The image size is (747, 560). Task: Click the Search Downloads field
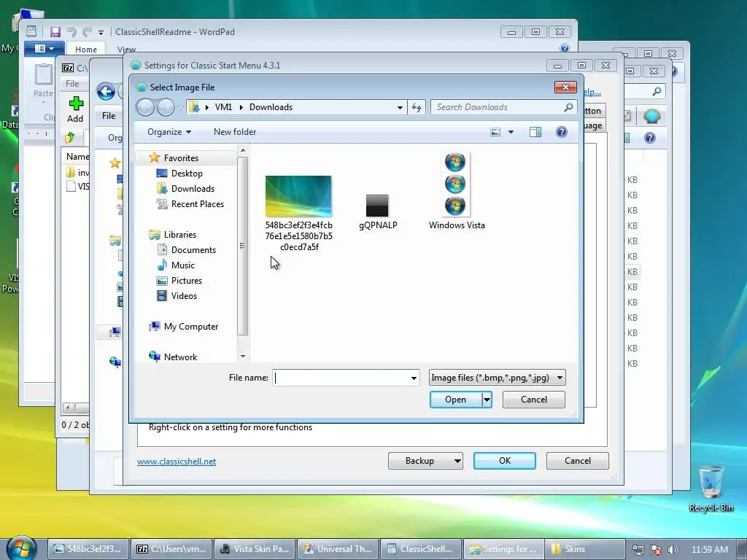(503, 107)
